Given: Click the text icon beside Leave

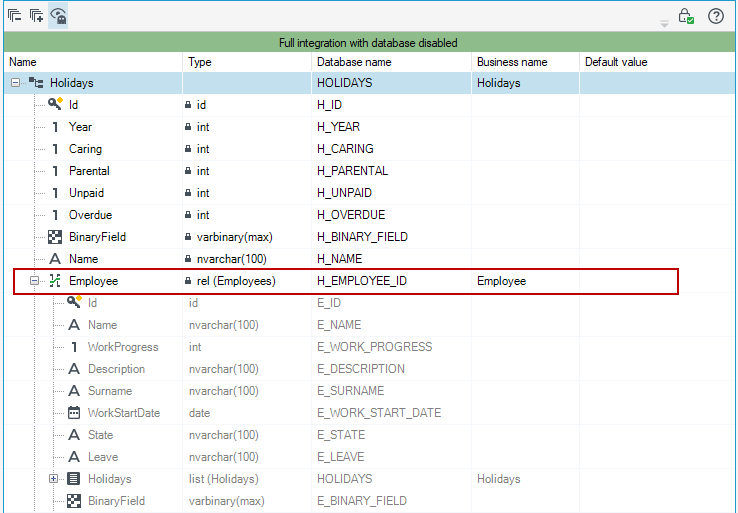Looking at the screenshot, I should click(74, 457).
